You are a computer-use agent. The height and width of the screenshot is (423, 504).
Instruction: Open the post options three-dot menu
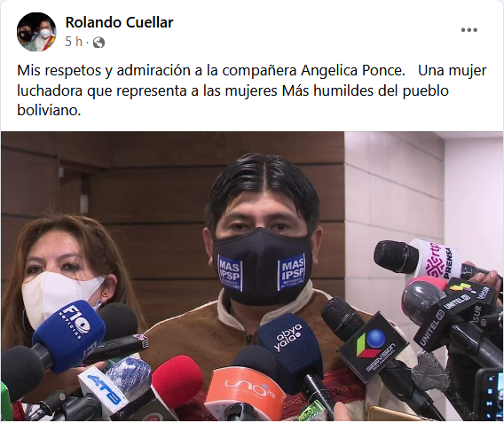pos(469,30)
